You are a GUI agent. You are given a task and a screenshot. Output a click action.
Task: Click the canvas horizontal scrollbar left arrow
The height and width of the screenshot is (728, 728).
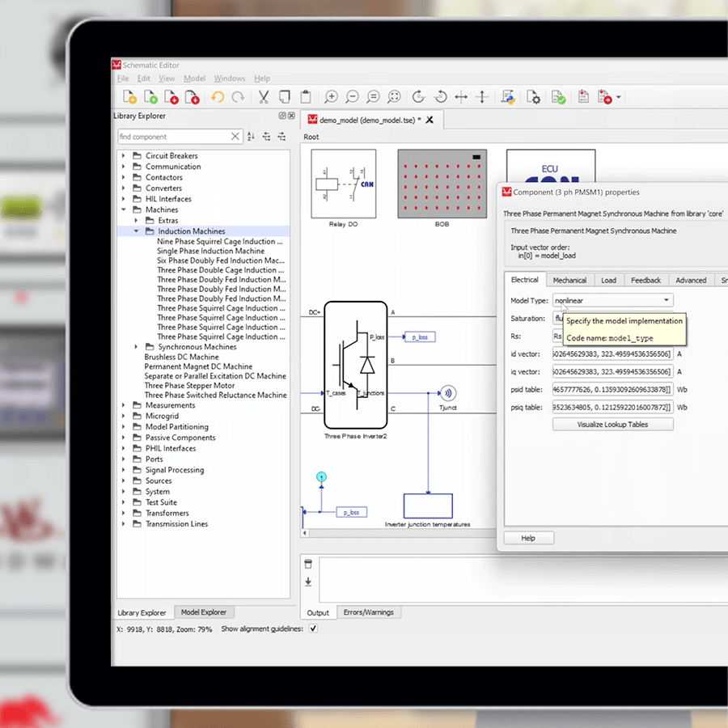(305, 533)
